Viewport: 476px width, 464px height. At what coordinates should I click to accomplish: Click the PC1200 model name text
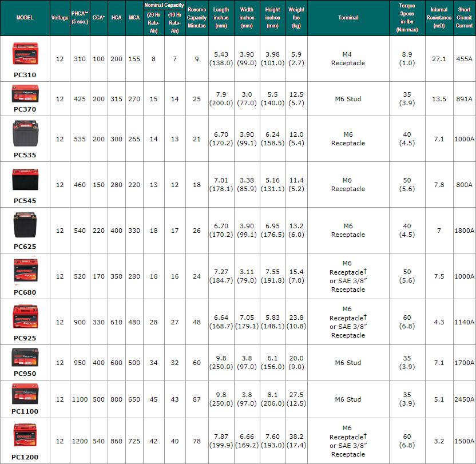(x=25, y=457)
